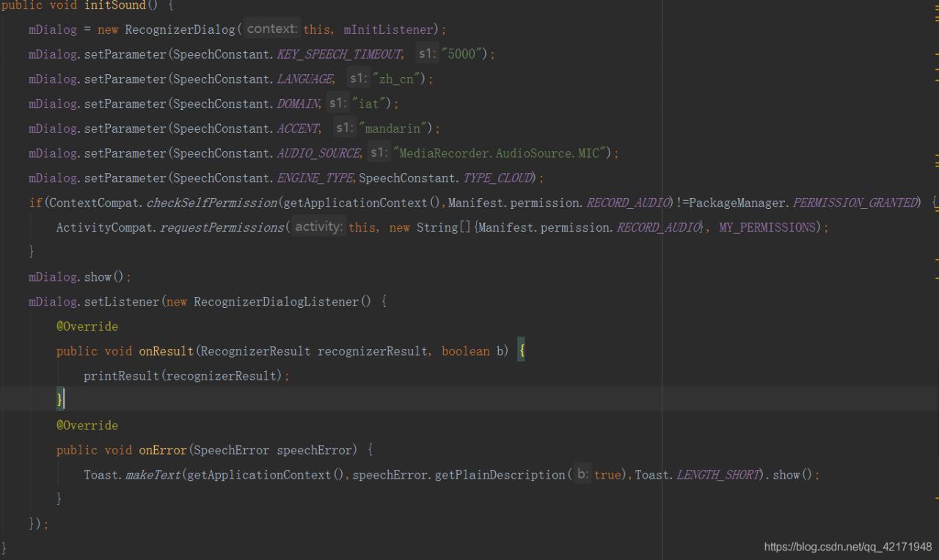Place cursor on setListener method call
The width and height of the screenshot is (939, 560).
(122, 302)
